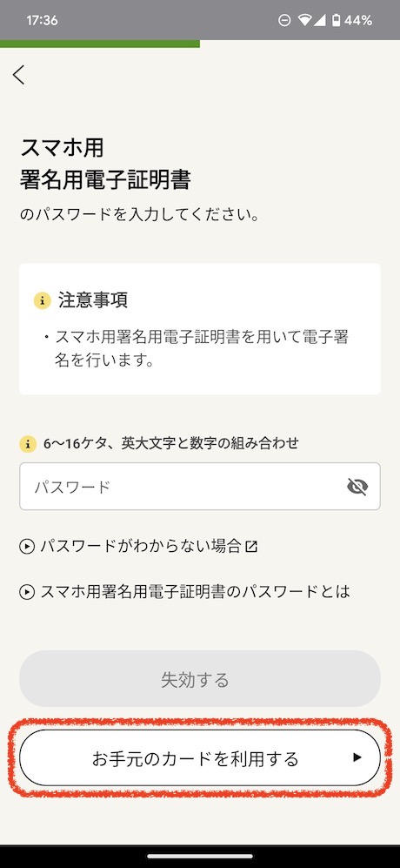Open パスワードがわからない場合 link
The image size is (400, 868).
pos(139,547)
